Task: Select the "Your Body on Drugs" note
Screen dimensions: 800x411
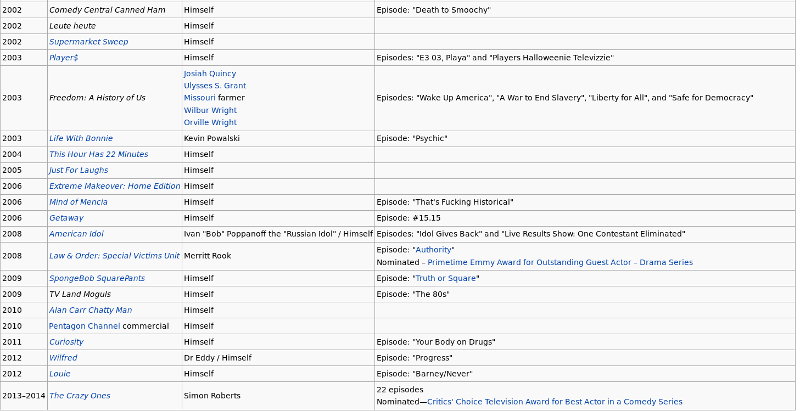Action: (x=436, y=342)
